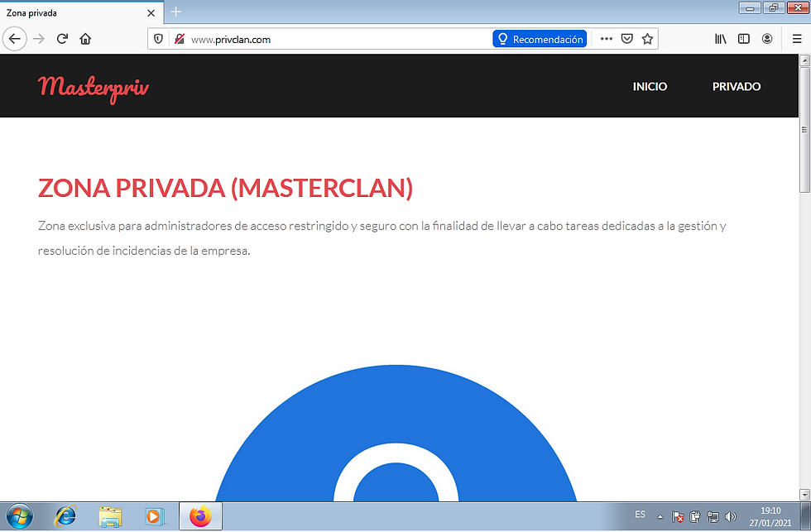Click the forward navigation arrow
The image size is (811, 532).
pyautogui.click(x=39, y=39)
